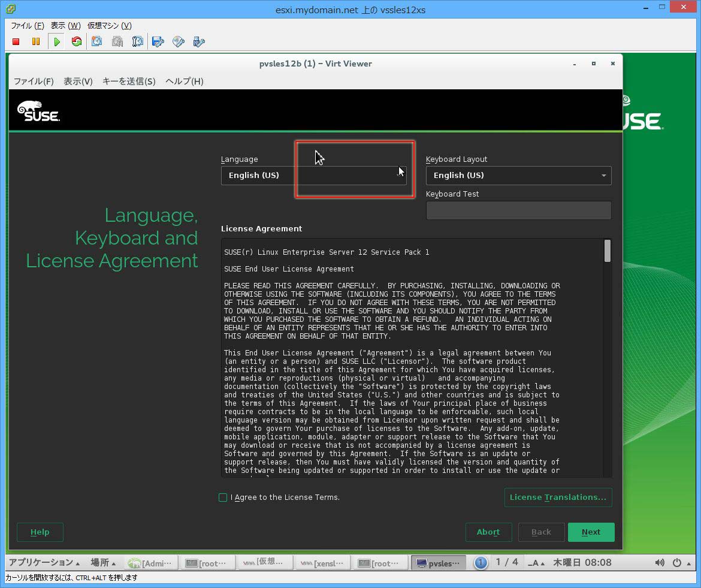The width and height of the screenshot is (701, 588).
Task: Open the Language combo box
Action: [x=313, y=175]
